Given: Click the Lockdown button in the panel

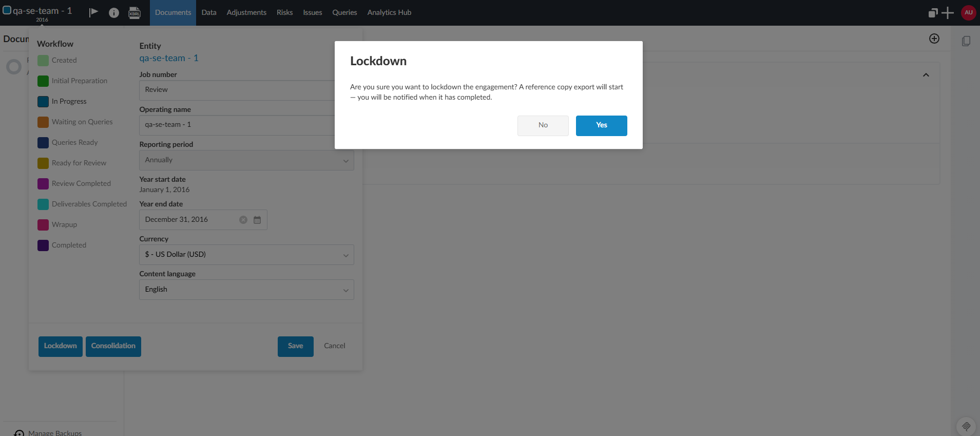Looking at the screenshot, I should pyautogui.click(x=61, y=347).
